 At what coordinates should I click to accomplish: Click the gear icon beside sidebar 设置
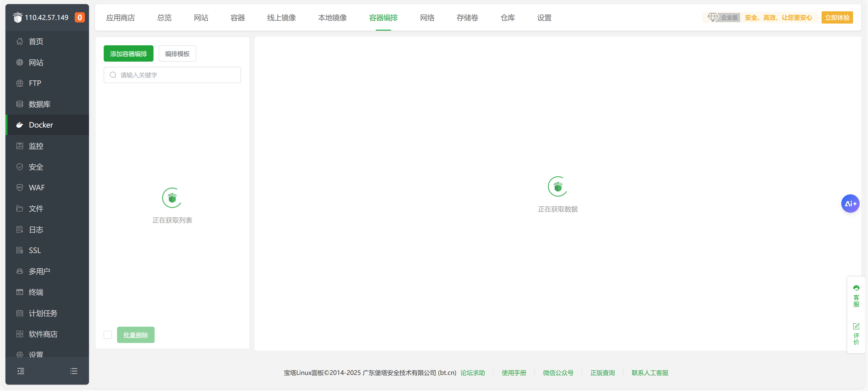19,354
